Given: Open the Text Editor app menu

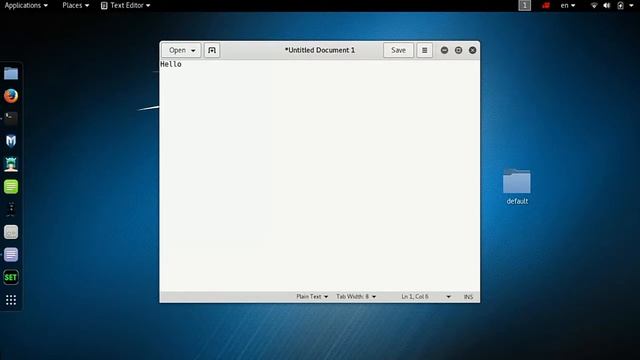Looking at the screenshot, I should 126,5.
